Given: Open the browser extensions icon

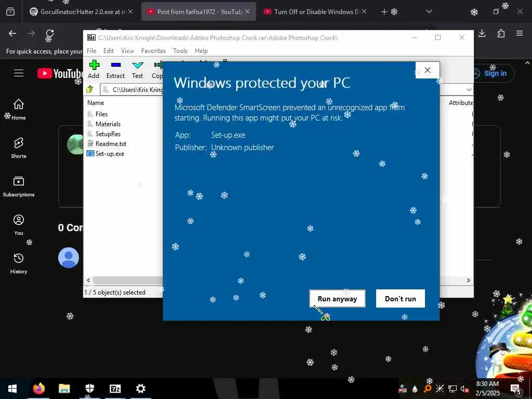Looking at the screenshot, I should point(501,33).
